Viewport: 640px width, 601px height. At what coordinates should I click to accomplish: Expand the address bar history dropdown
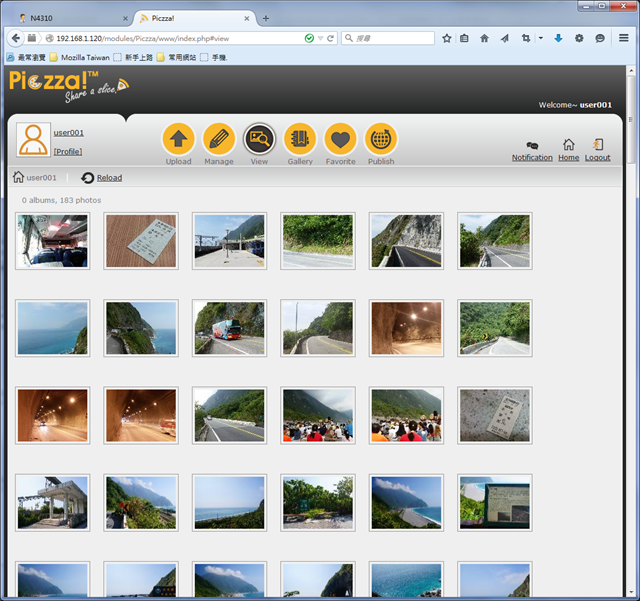[x=320, y=38]
